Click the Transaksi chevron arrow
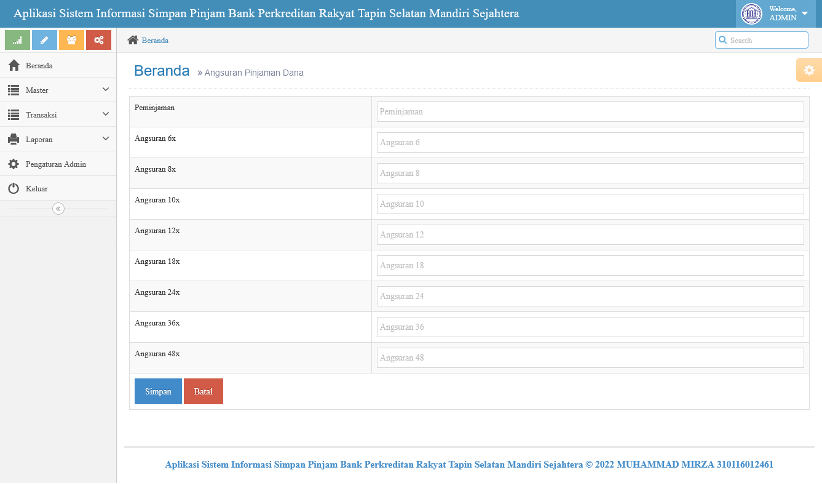 coord(105,114)
